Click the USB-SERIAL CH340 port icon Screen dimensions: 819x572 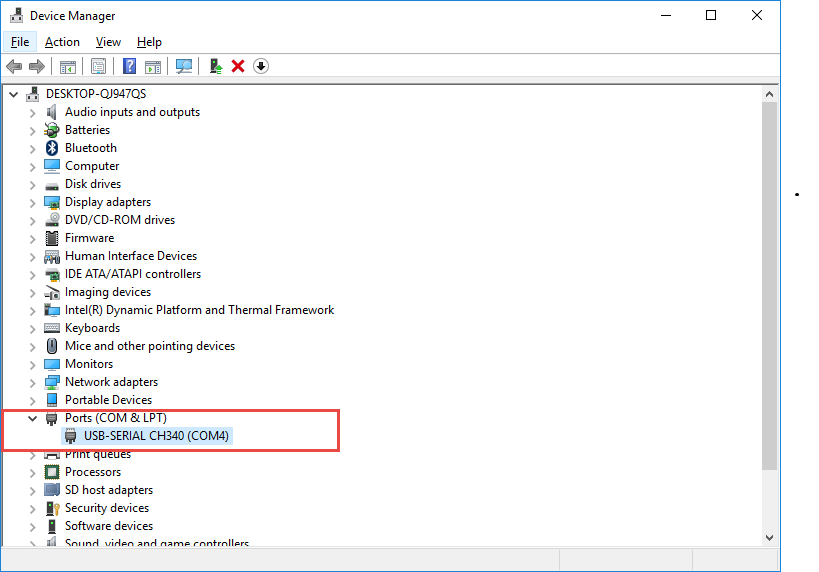(x=71, y=436)
